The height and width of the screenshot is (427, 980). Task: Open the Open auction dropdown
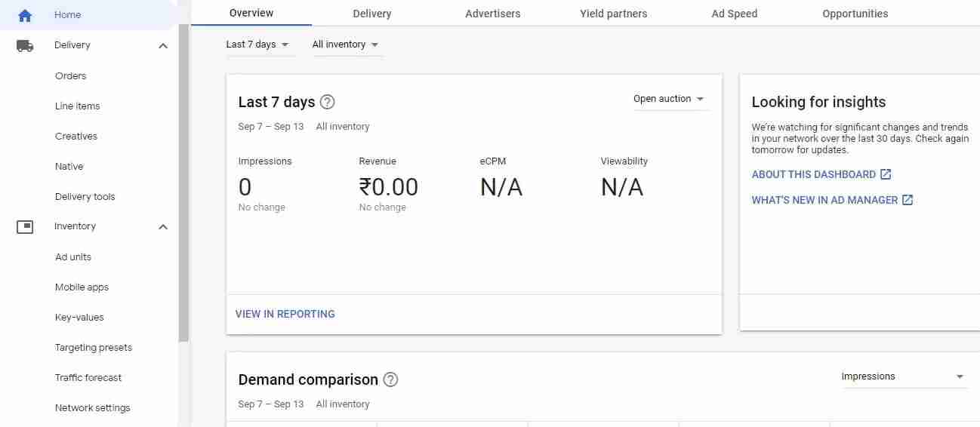coord(669,99)
